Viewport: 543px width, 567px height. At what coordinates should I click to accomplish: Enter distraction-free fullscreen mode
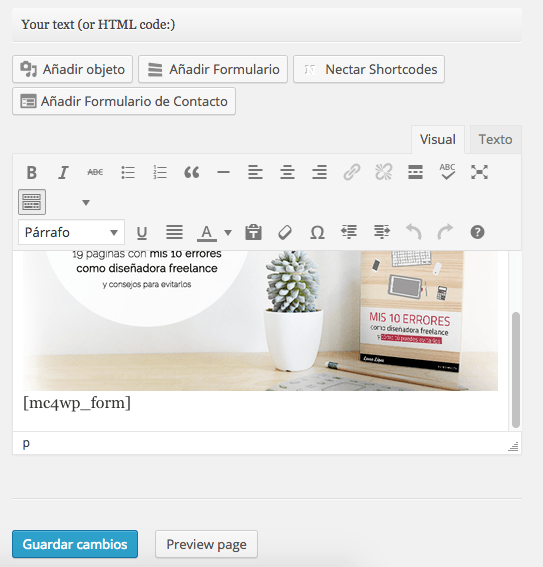pos(479,172)
